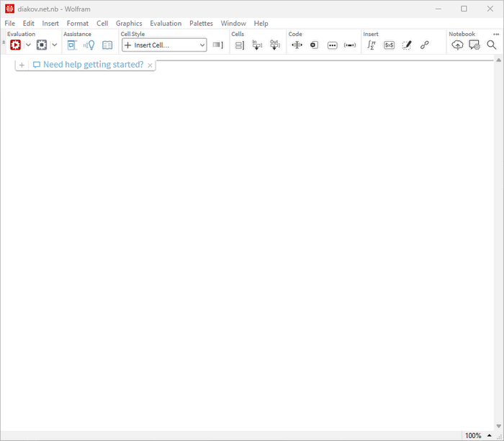Open the documentation book icon

tap(107, 45)
